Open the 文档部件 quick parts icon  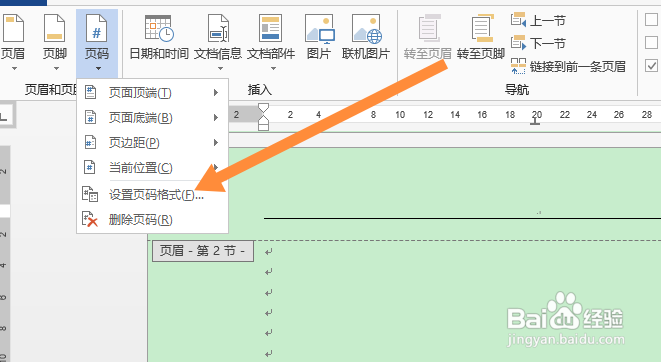pos(271,29)
